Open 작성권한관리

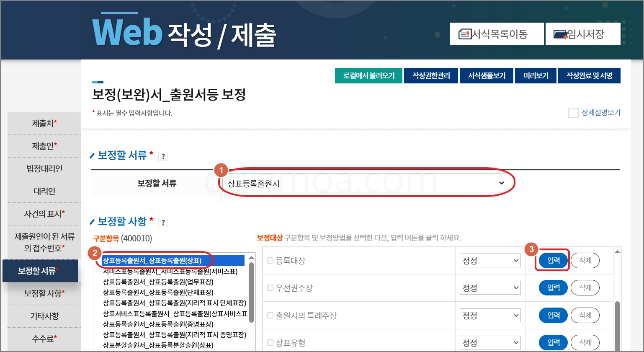coord(431,76)
